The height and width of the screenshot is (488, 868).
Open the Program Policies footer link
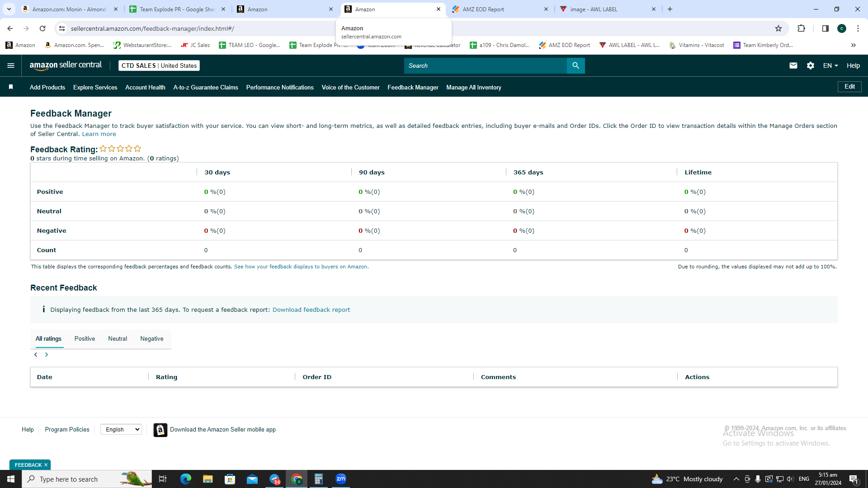point(67,430)
